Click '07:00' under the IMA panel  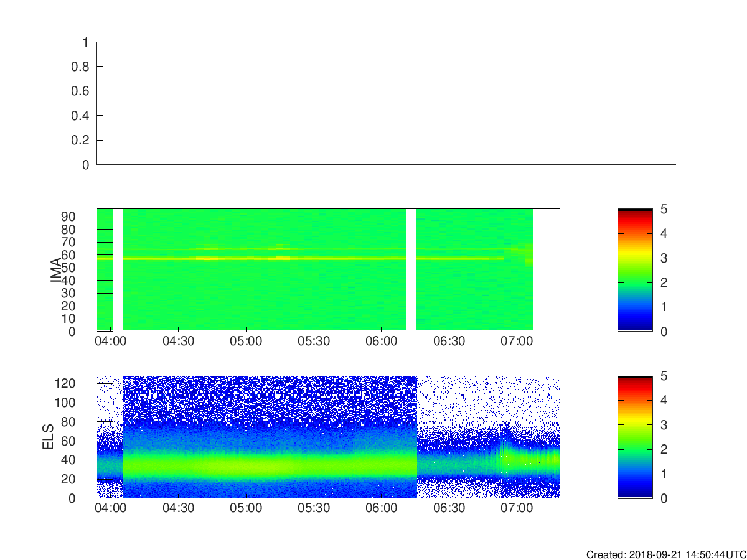(x=517, y=342)
